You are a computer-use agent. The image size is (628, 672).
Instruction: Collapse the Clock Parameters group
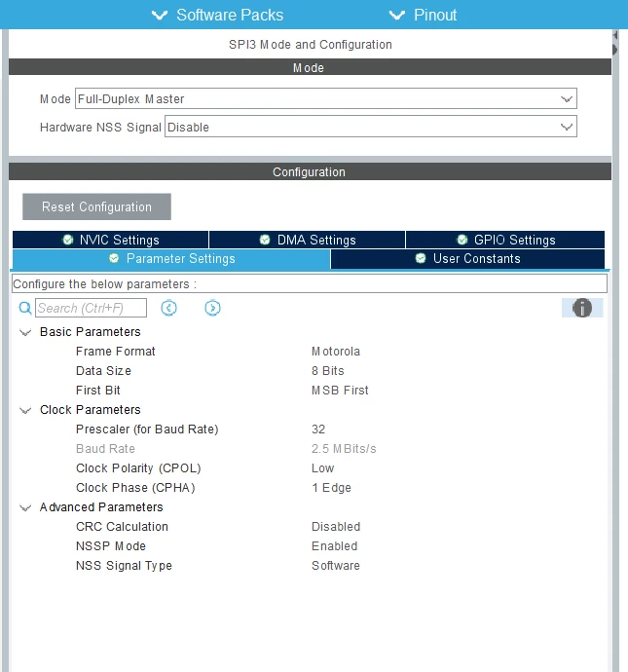[25, 410]
